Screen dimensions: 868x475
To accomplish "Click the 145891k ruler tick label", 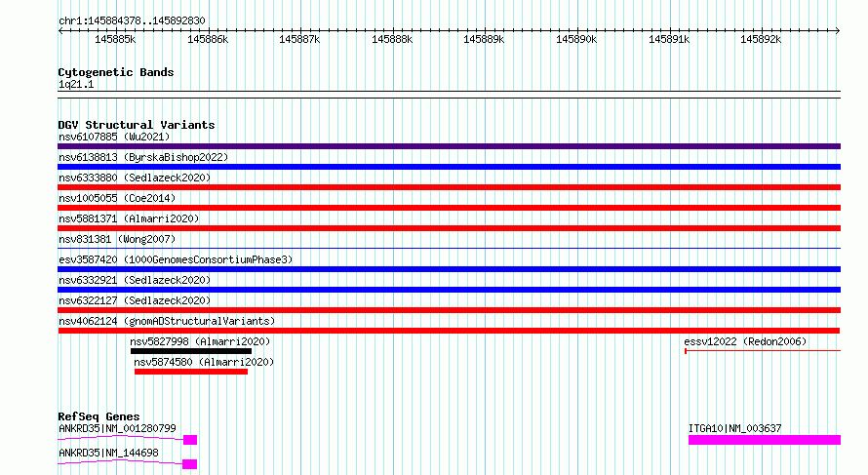I will [669, 39].
